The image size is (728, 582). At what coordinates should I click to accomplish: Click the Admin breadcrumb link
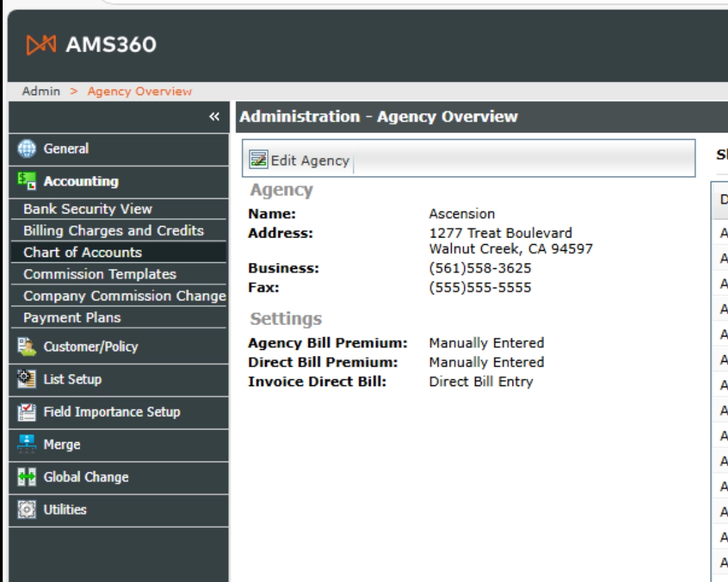pos(41,91)
